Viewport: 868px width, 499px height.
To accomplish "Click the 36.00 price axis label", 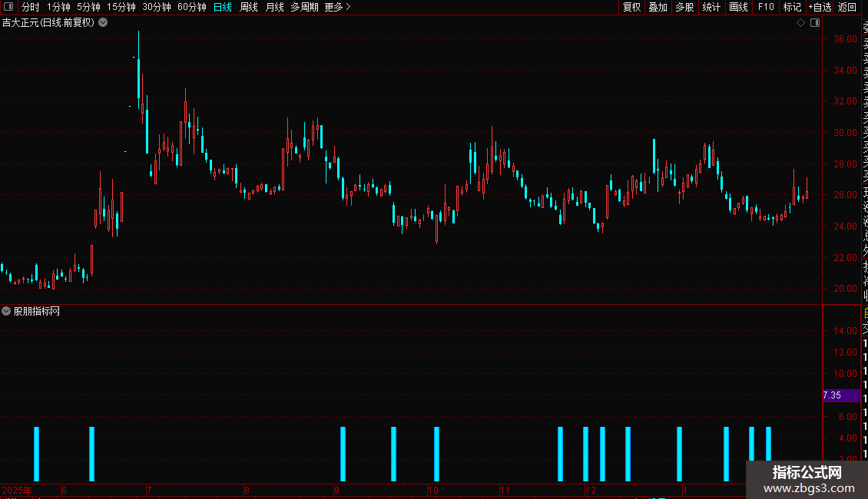I will 845,38.
